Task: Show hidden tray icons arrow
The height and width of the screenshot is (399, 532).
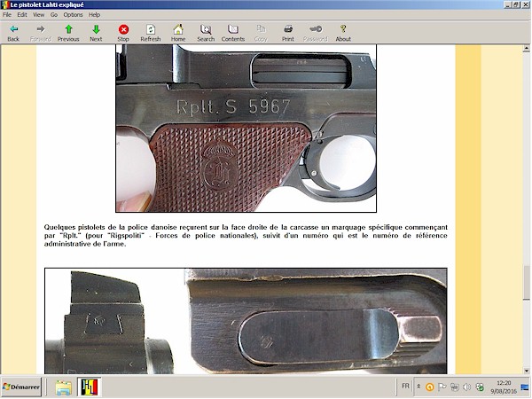Action: [x=419, y=386]
